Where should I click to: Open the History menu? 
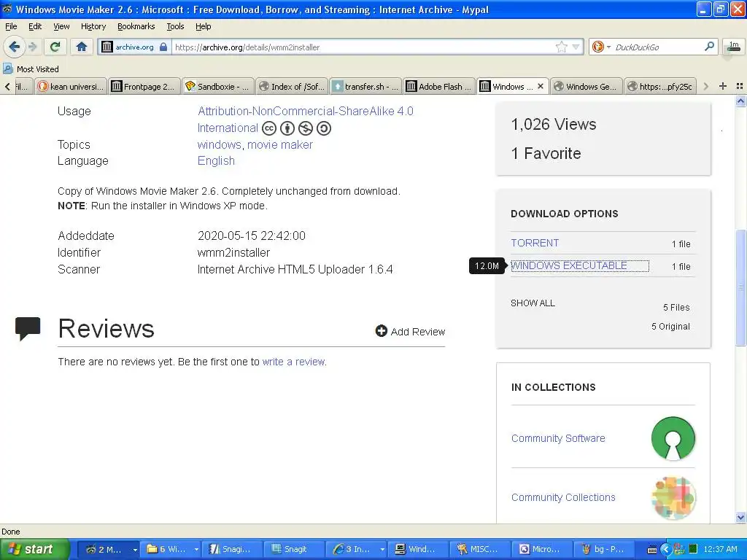(x=93, y=26)
